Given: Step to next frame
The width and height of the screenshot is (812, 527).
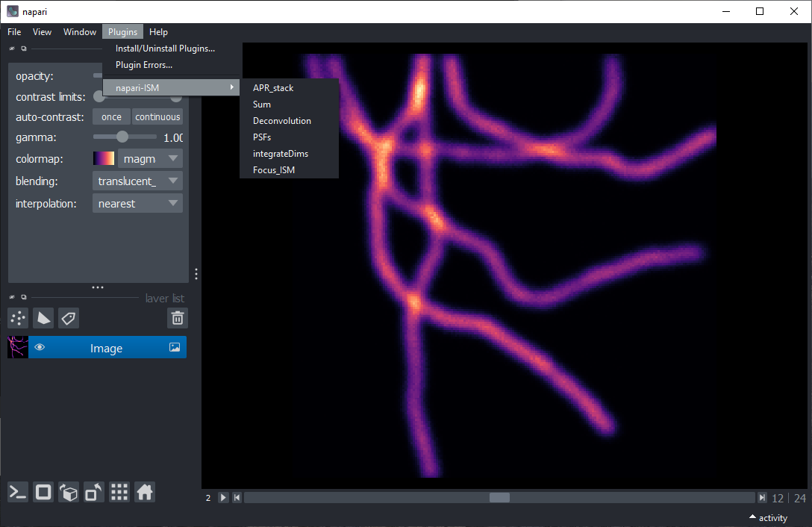Looking at the screenshot, I should point(762,497).
